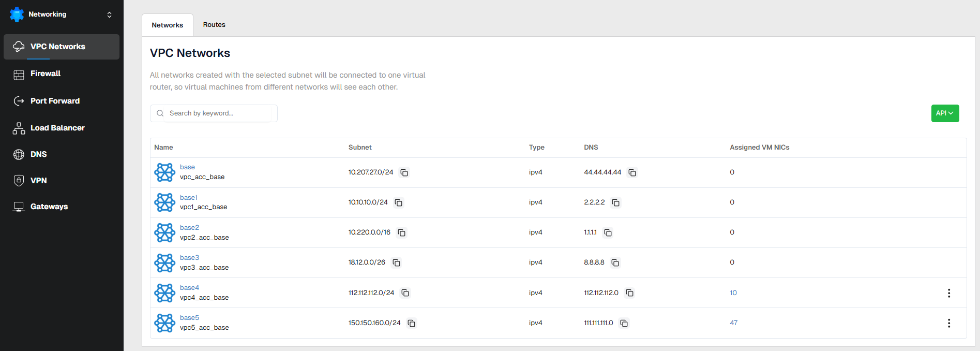
Task: Open the actions menu for base5
Action: point(948,323)
